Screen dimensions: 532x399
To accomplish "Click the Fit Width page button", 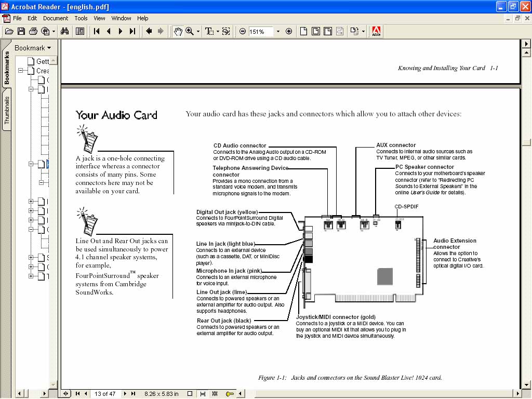I will tap(327, 31).
